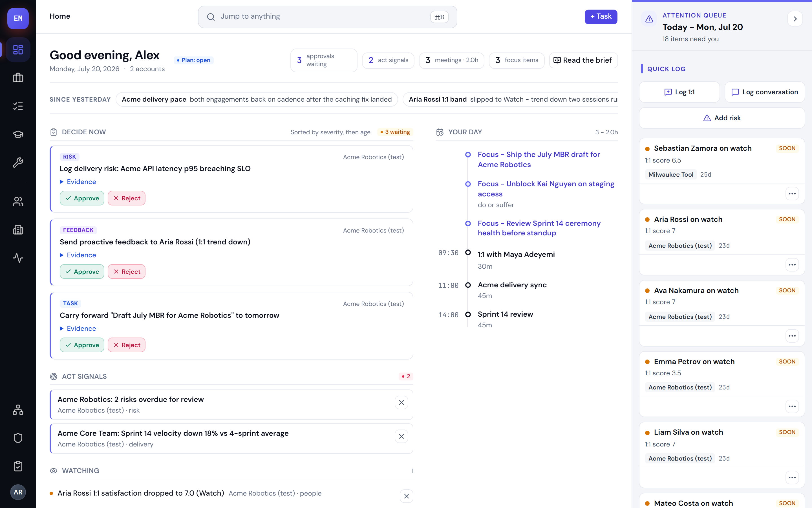
Task: Open the wrench tools icon in sidebar
Action: coord(18,163)
